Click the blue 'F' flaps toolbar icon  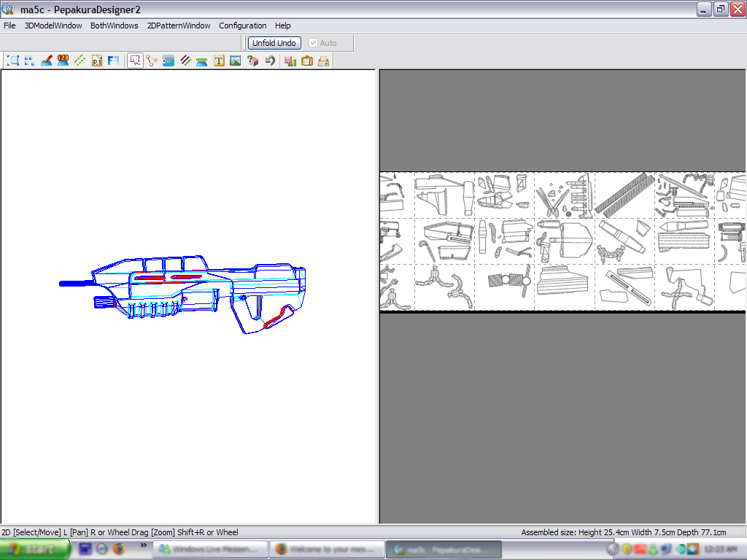point(113,61)
